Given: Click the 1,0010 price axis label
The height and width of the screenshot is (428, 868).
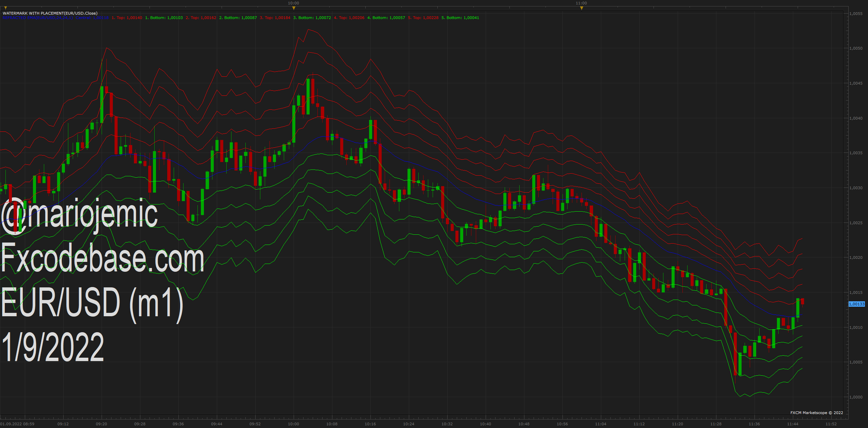Looking at the screenshot, I should [x=856, y=327].
